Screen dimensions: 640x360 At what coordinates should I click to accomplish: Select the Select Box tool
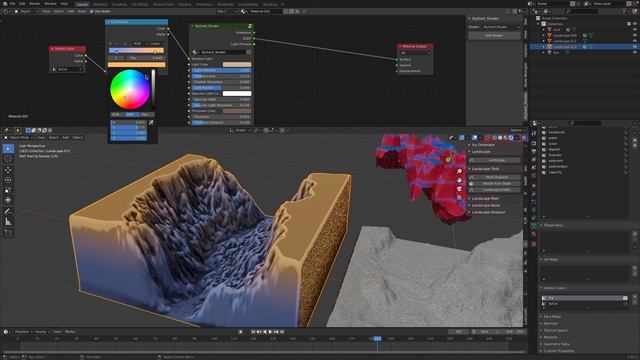[8, 149]
